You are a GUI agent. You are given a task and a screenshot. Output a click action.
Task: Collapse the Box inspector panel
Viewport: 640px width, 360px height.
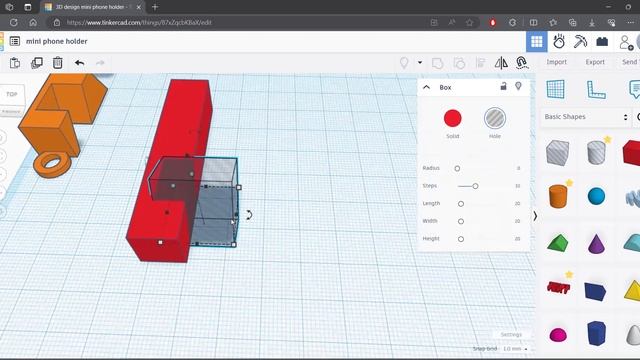pos(427,87)
